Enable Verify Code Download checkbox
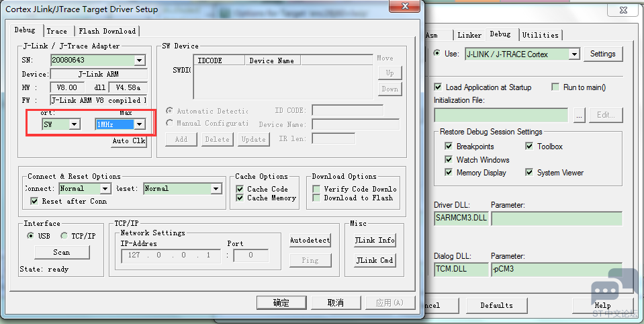 [x=316, y=189]
